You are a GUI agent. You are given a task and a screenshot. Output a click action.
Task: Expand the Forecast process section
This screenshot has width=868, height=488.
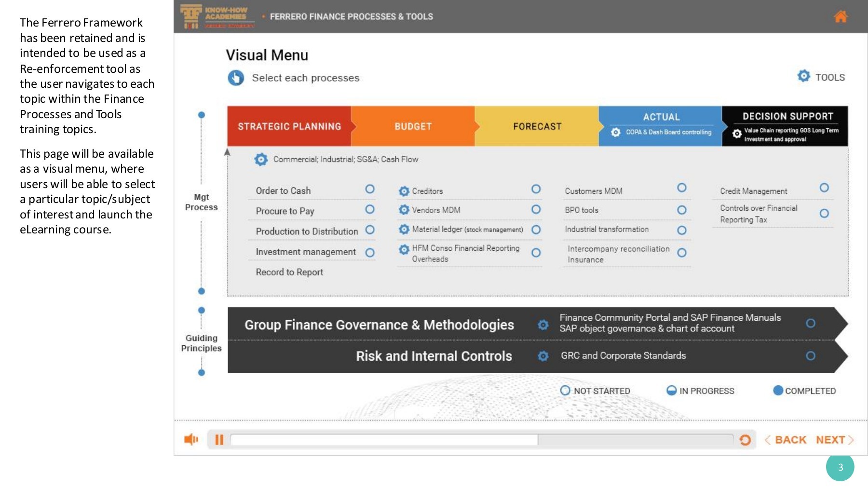(x=537, y=126)
